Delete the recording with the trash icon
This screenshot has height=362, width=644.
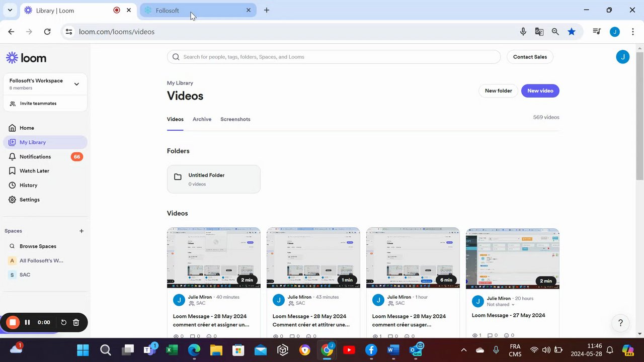tap(76, 322)
